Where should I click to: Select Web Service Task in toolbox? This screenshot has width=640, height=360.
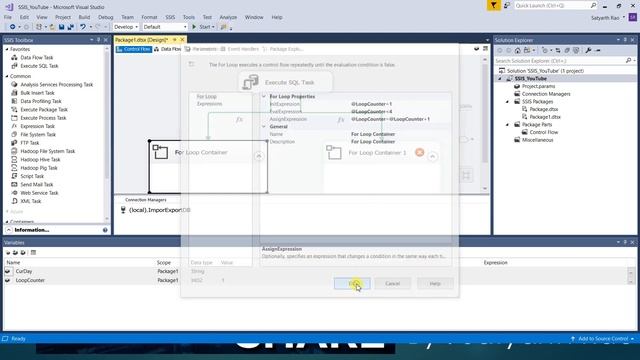click(39, 193)
